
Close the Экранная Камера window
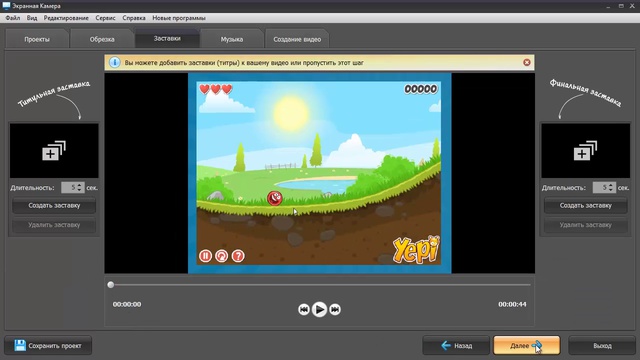(633, 6)
